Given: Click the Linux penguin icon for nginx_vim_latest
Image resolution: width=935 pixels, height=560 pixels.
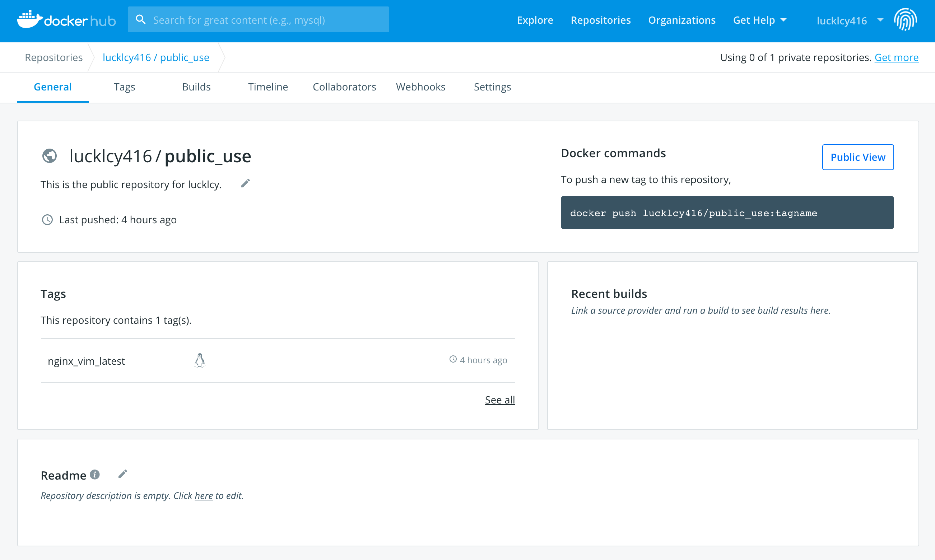Looking at the screenshot, I should tap(200, 360).
